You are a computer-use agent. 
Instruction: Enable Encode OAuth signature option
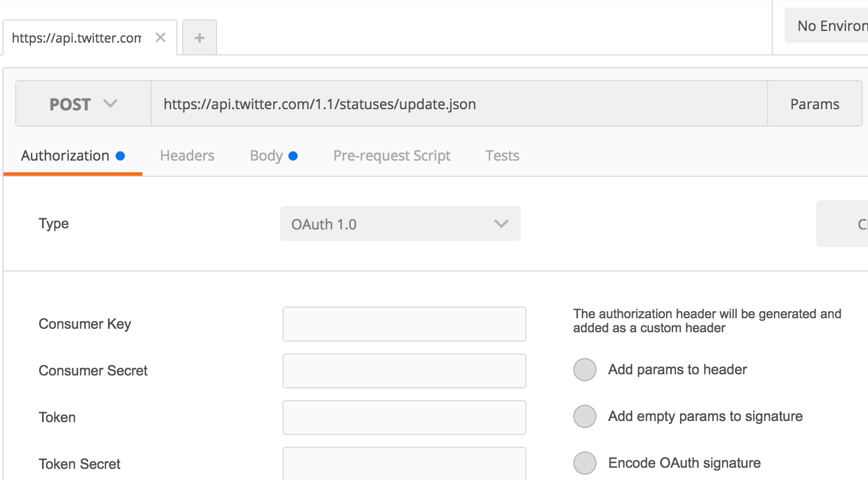(585, 463)
